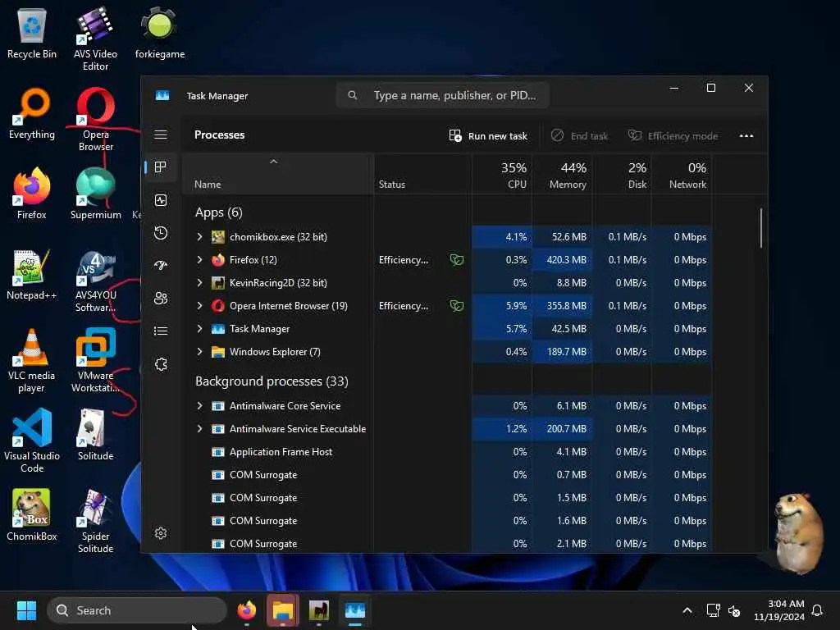Open Spider Solitude desktop shortcut
This screenshot has width=840, height=630.
(95, 521)
